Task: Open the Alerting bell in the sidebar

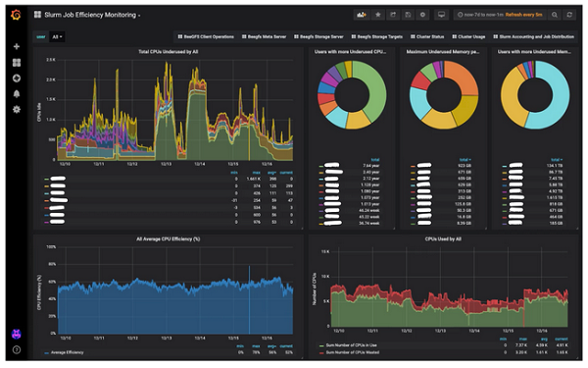Action: [17, 94]
